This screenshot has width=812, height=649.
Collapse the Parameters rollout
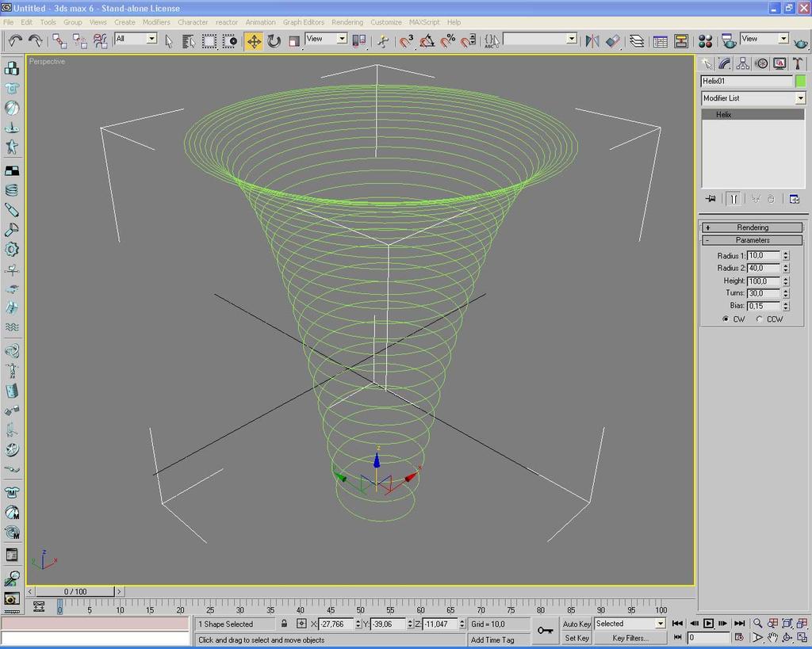point(752,240)
